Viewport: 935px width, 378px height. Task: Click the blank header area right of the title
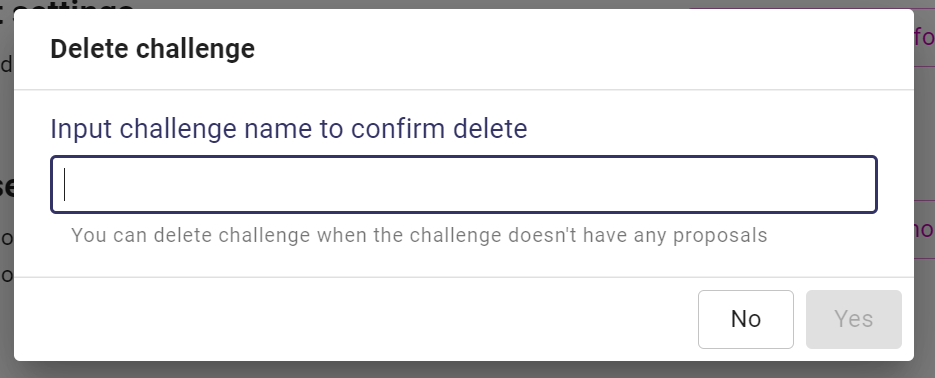pyautogui.click(x=584, y=49)
